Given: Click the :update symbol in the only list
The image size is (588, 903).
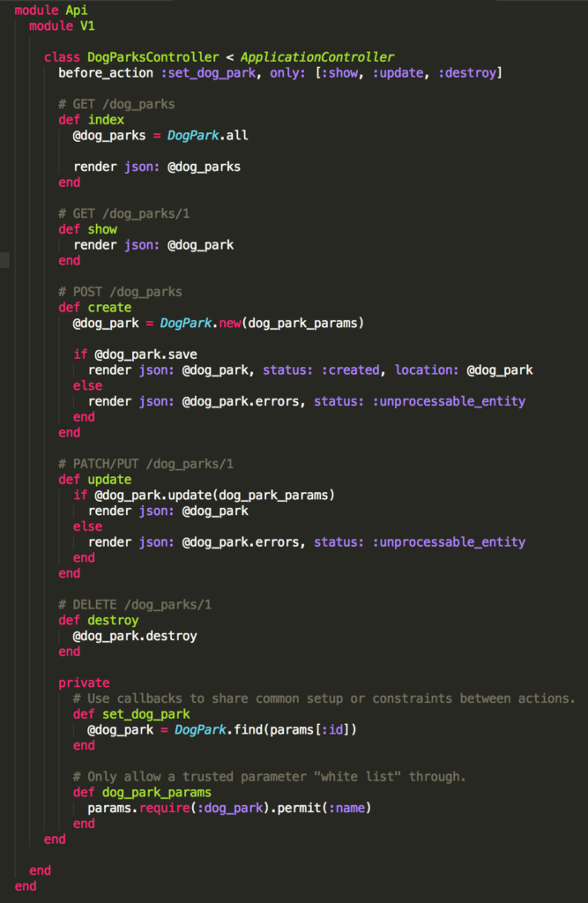Looking at the screenshot, I should [398, 73].
